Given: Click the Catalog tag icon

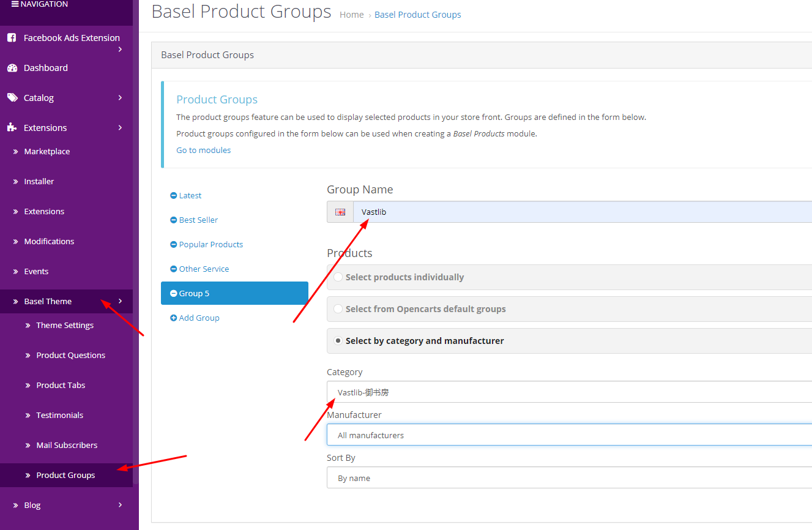Looking at the screenshot, I should [x=12, y=98].
